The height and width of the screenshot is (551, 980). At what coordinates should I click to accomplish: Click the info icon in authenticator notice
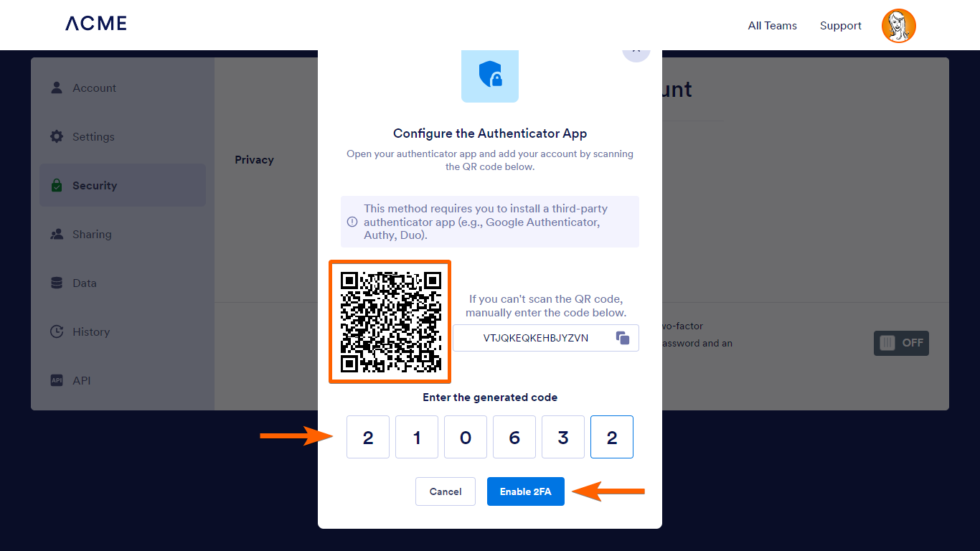352,222
